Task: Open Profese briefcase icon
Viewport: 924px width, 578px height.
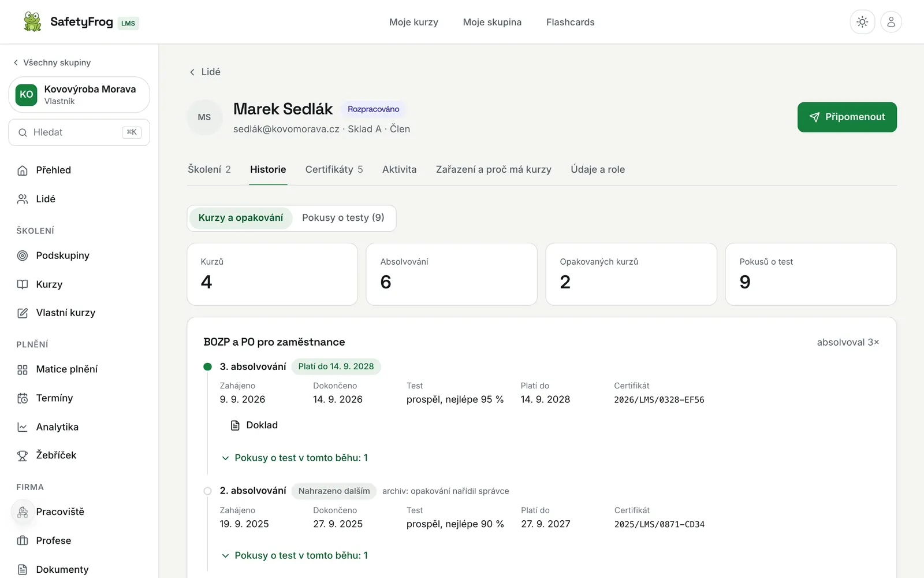Action: pyautogui.click(x=23, y=541)
